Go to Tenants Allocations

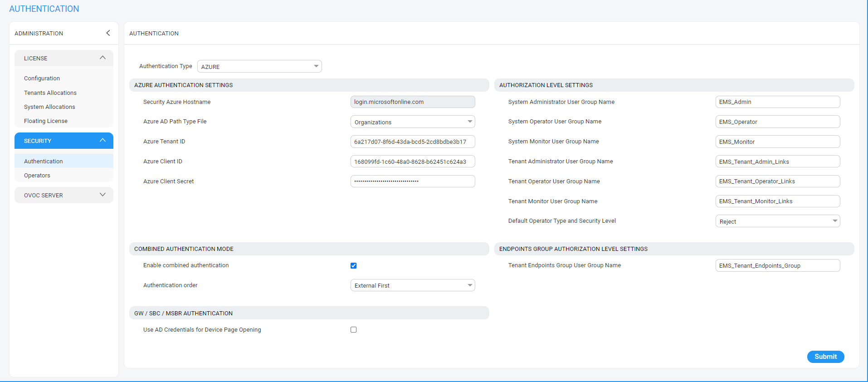coord(50,93)
